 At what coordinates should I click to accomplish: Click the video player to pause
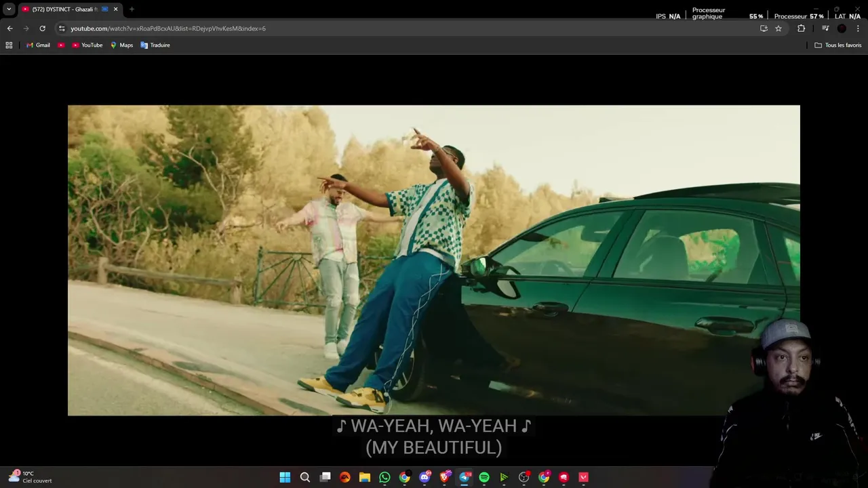[434, 260]
